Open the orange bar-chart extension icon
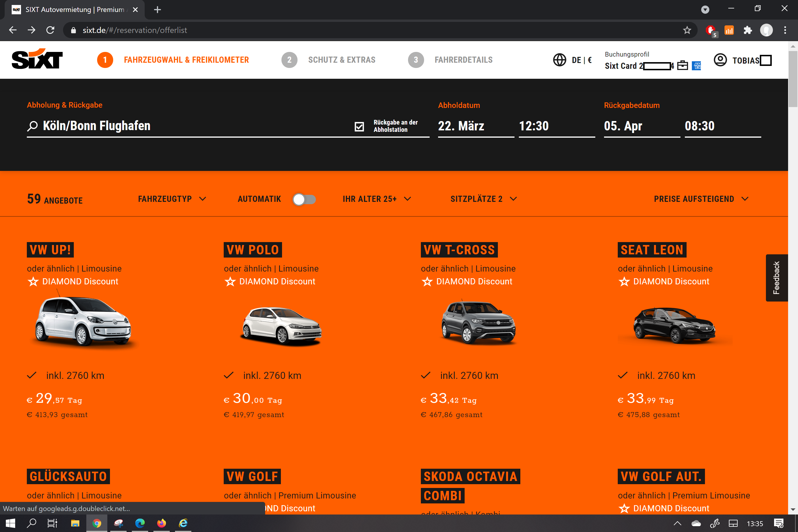 coord(729,30)
